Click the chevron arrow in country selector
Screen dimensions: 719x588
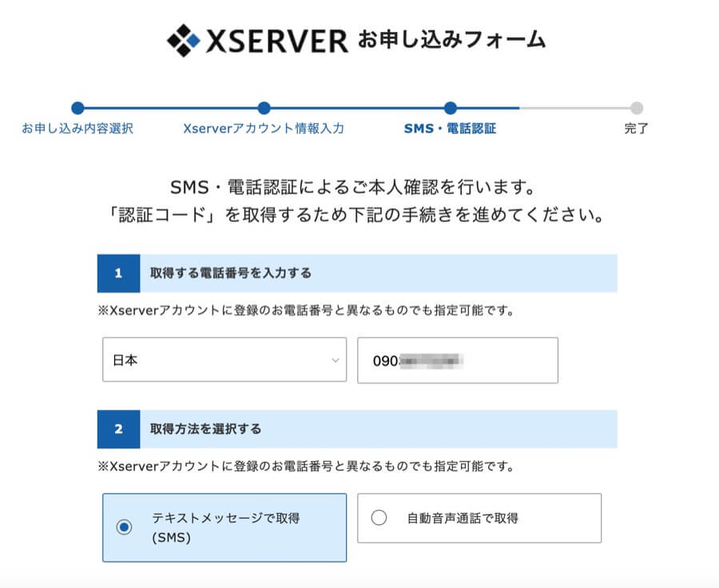pyautogui.click(x=335, y=360)
